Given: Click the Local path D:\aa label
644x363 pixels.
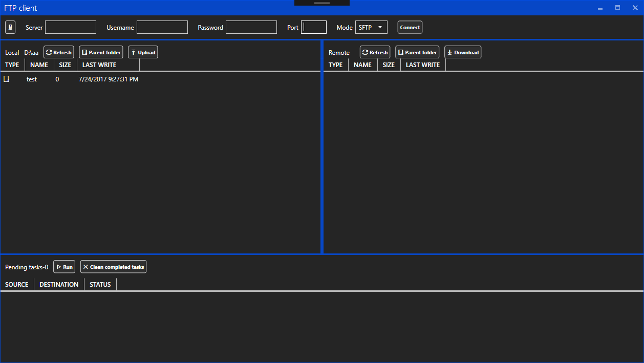Looking at the screenshot, I should 31,53.
